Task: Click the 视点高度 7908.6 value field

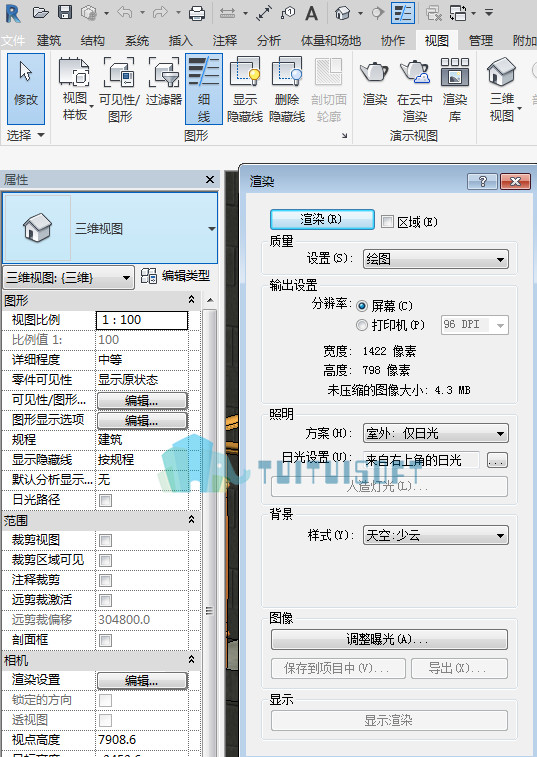Action: pyautogui.click(x=142, y=740)
